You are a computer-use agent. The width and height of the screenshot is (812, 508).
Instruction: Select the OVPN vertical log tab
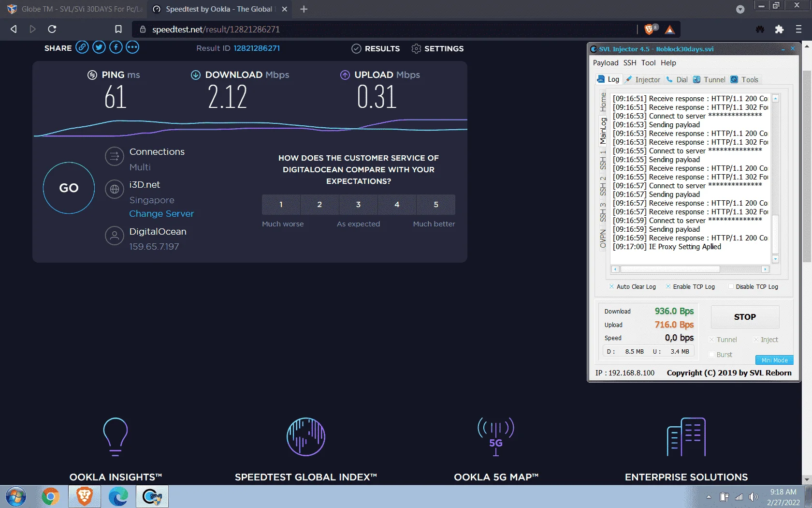tap(603, 239)
